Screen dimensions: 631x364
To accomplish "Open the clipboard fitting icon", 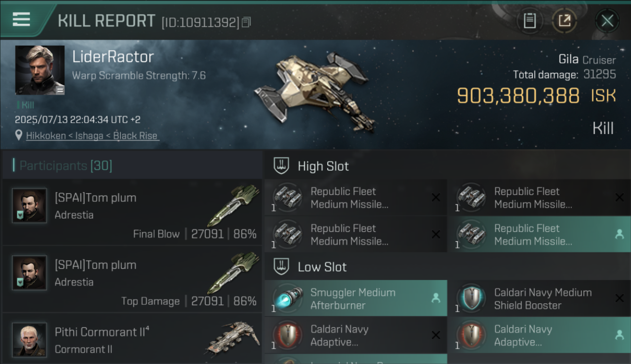I will (530, 21).
